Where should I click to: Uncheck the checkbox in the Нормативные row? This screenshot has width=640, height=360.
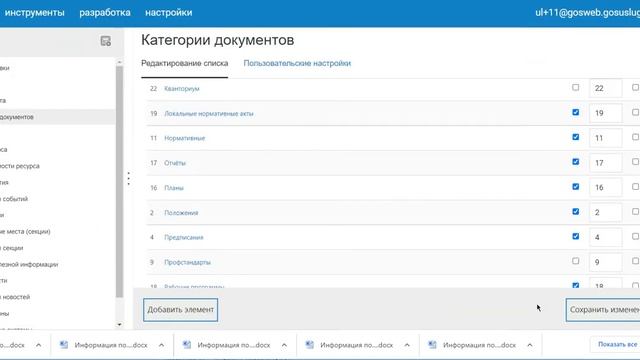[x=576, y=137]
